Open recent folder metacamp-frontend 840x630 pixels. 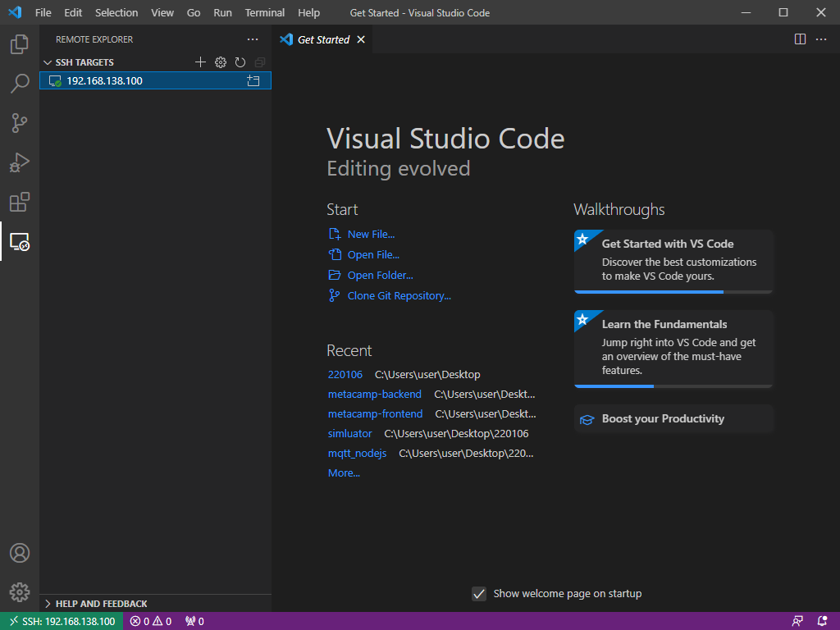click(x=375, y=414)
